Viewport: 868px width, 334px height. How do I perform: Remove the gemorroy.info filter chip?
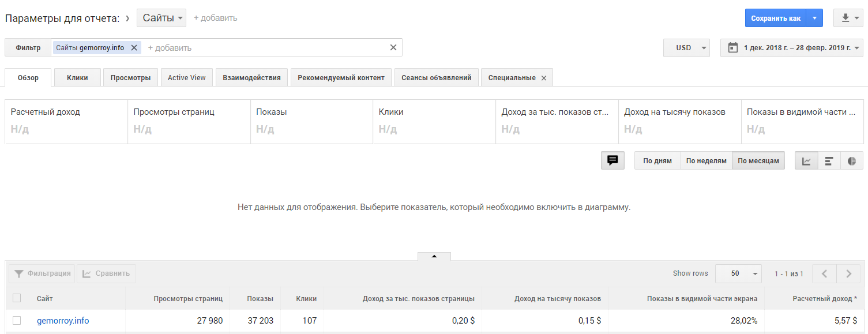pos(134,48)
